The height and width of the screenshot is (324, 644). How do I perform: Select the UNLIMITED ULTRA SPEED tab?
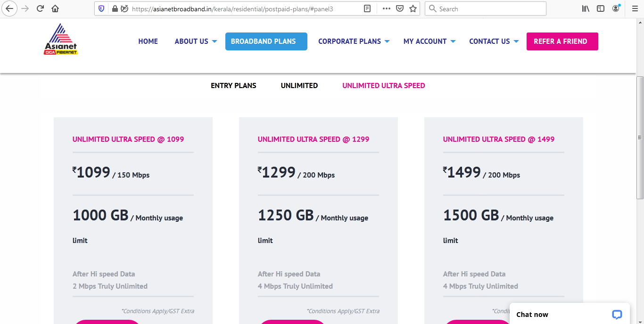(384, 86)
